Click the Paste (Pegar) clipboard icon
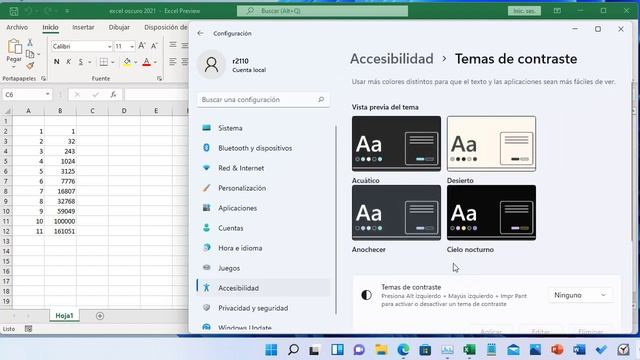 click(14, 47)
